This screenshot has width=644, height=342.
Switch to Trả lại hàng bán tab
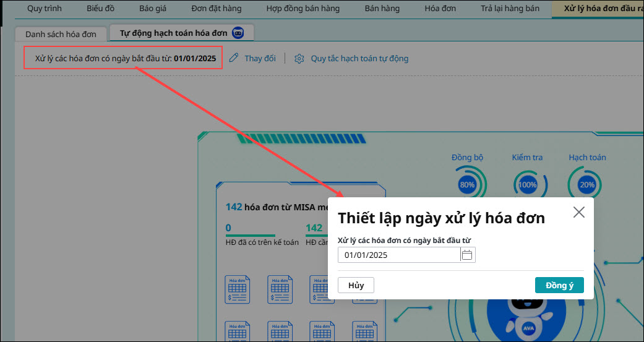[x=510, y=9]
